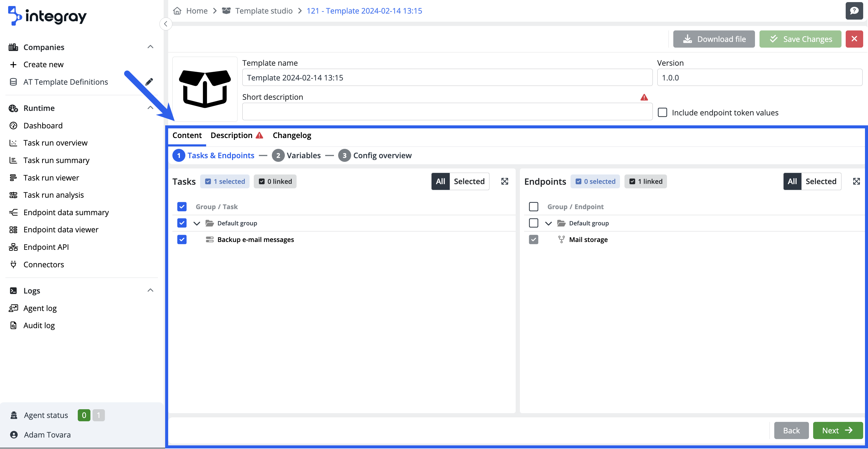Collapse the Logs sidebar section

(150, 290)
